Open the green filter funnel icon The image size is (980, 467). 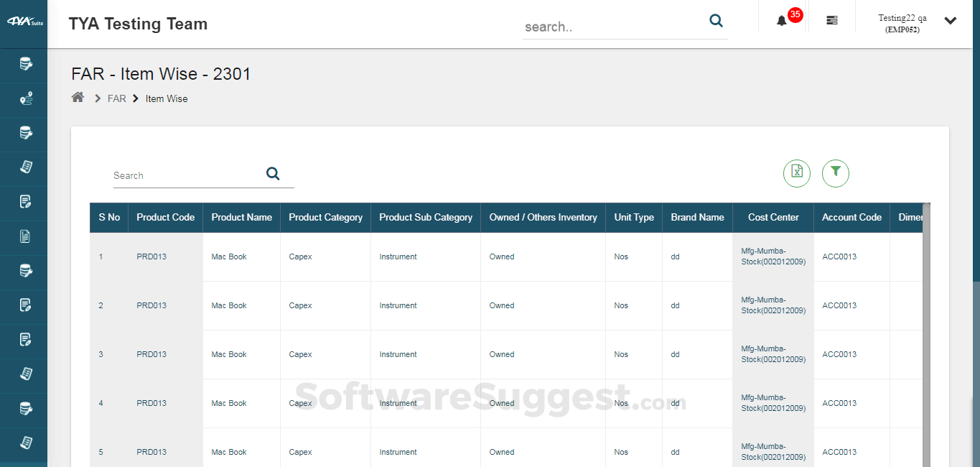[x=835, y=173]
